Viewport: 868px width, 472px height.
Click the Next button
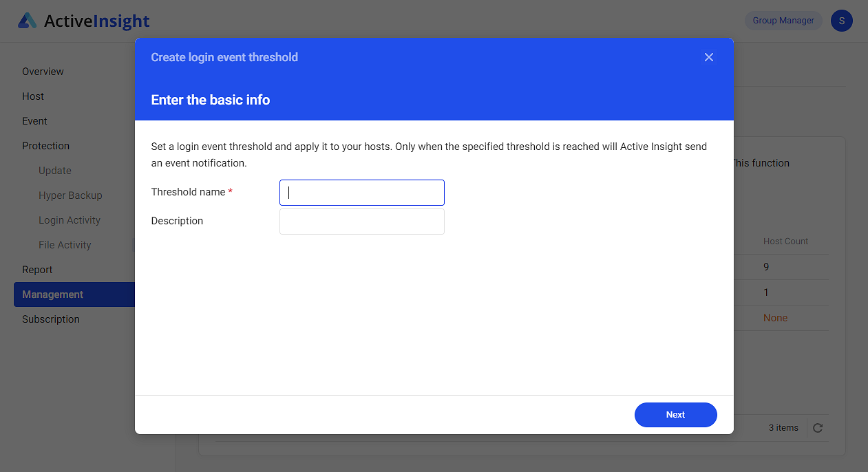(x=675, y=414)
